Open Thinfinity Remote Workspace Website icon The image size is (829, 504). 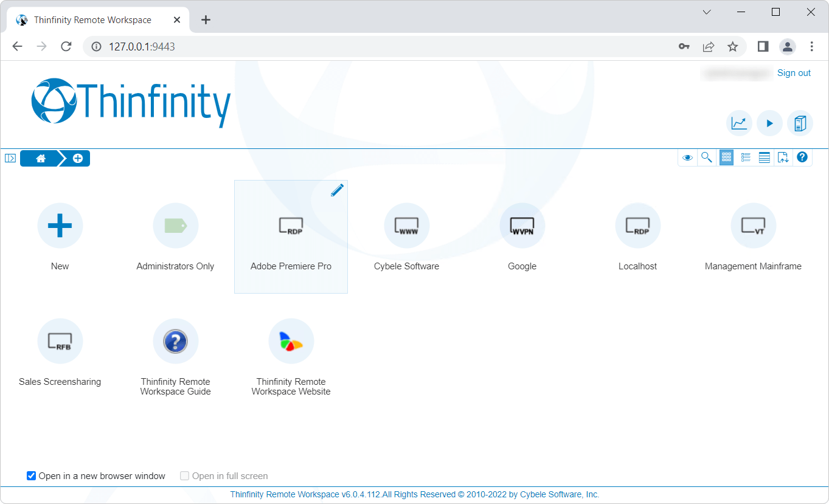click(291, 341)
